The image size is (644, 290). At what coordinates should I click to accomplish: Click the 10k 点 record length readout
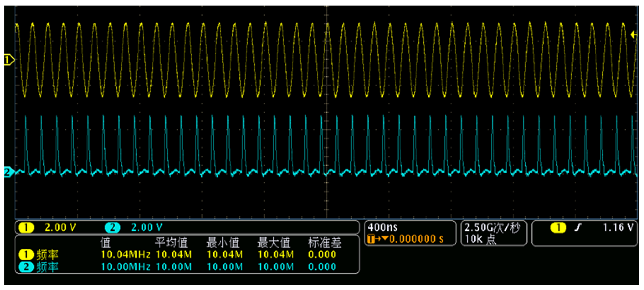click(480, 239)
